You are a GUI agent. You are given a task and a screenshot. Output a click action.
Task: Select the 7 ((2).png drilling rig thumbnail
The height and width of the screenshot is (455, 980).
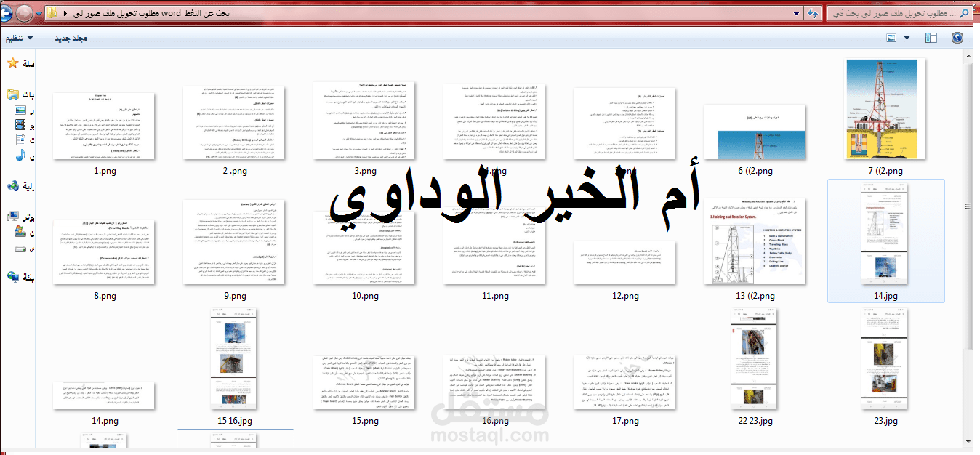(x=885, y=109)
